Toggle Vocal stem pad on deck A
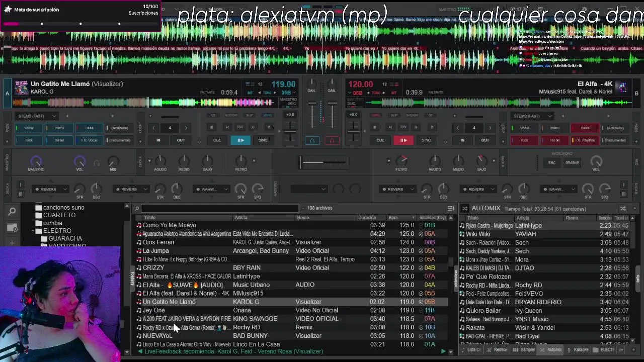This screenshot has width=644, height=362. [x=29, y=128]
